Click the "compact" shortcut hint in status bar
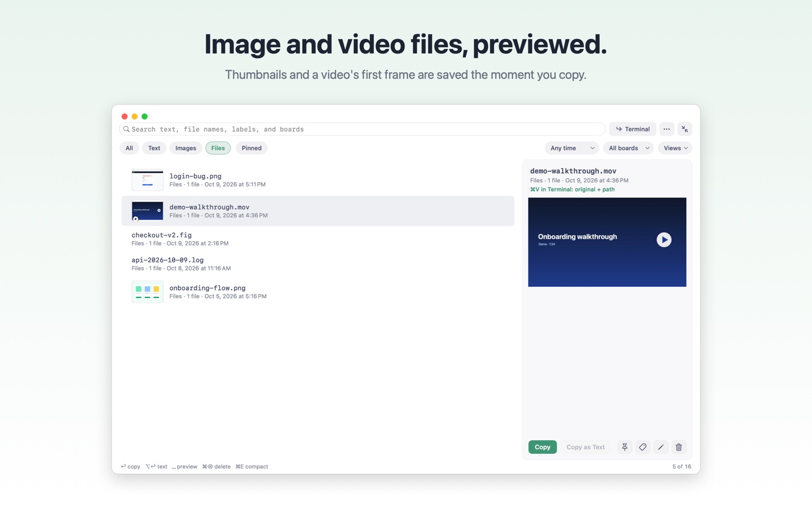Image resolution: width=812 pixels, height=508 pixels. click(x=251, y=467)
